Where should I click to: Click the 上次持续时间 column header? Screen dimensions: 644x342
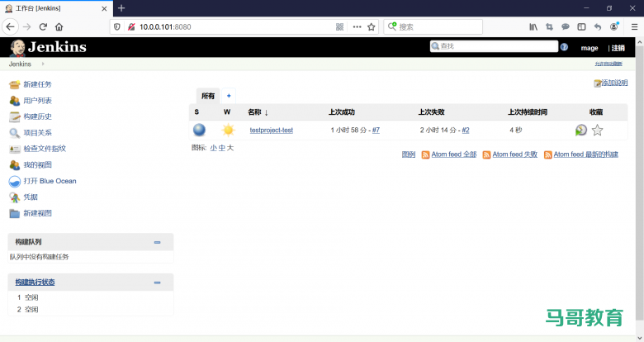tap(528, 112)
